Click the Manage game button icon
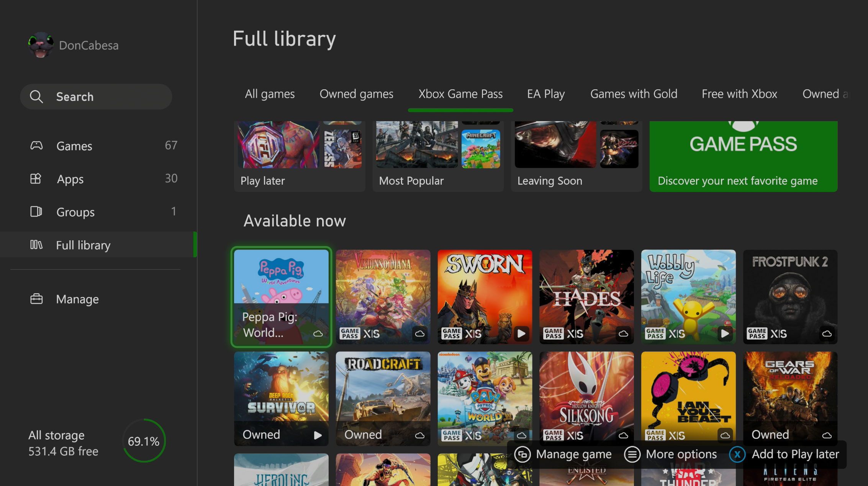 (522, 455)
